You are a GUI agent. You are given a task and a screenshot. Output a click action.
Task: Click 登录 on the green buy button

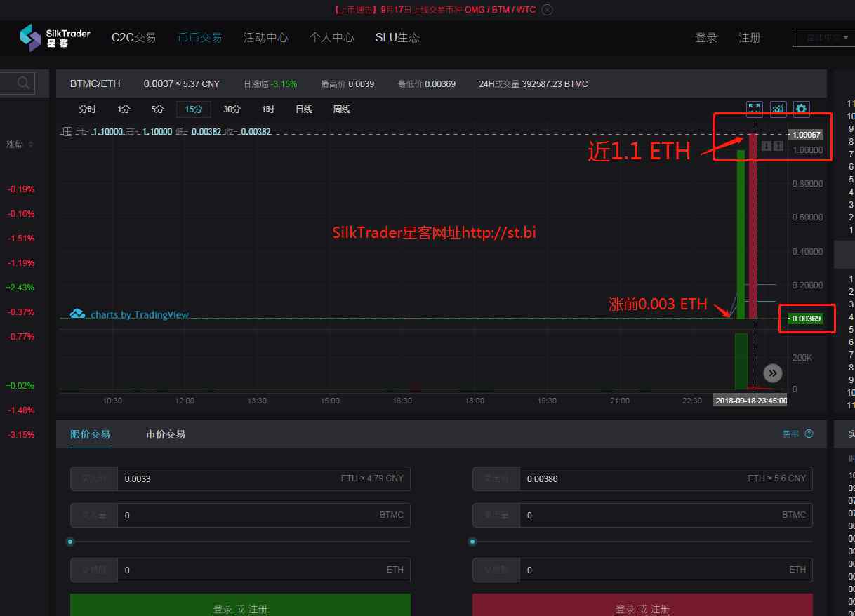[223, 609]
